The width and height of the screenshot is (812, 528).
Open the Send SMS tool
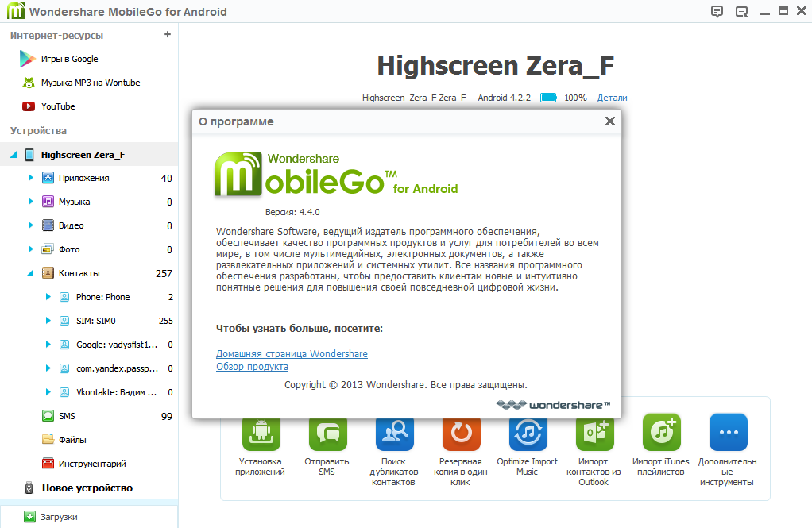327,434
